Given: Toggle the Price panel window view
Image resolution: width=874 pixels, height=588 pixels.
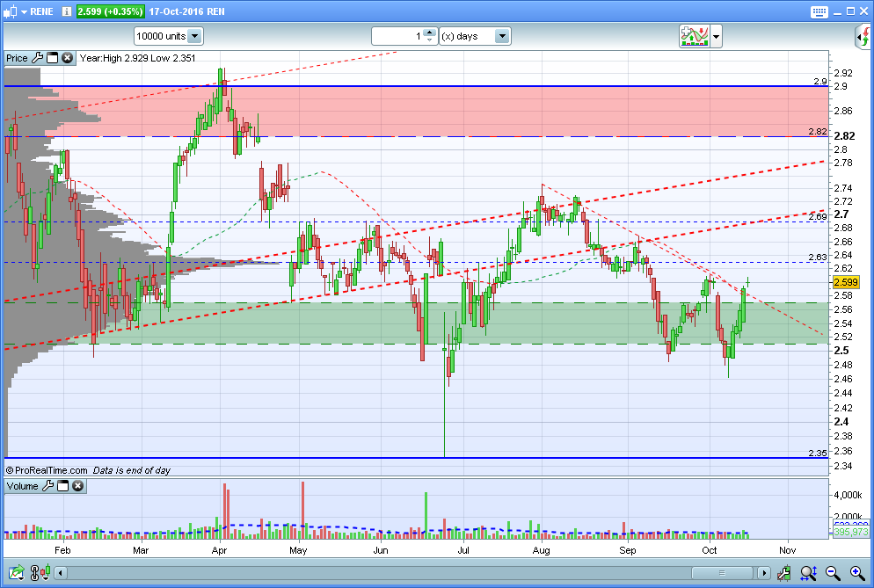Looking at the screenshot, I should pyautogui.click(x=52, y=58).
